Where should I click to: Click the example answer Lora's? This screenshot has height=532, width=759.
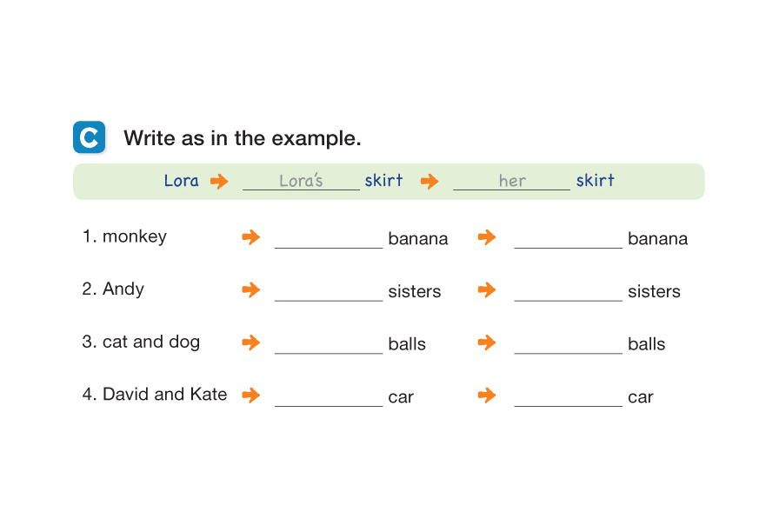pos(301,181)
